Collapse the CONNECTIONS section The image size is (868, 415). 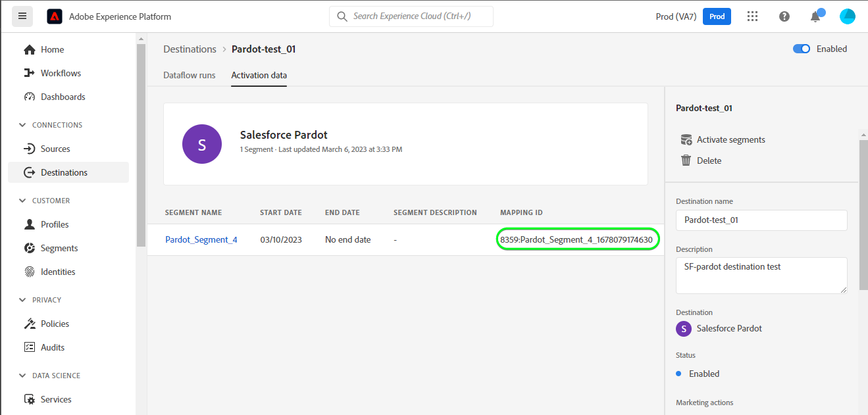point(24,125)
